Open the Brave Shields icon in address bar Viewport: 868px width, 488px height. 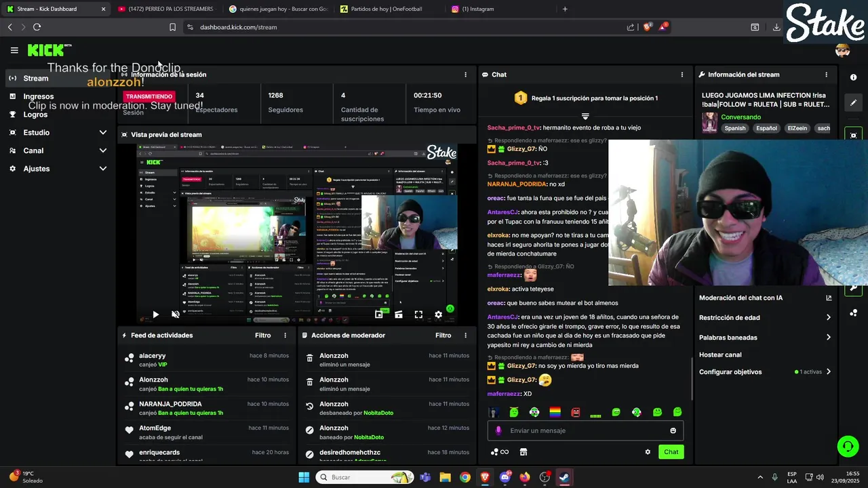[x=647, y=27]
